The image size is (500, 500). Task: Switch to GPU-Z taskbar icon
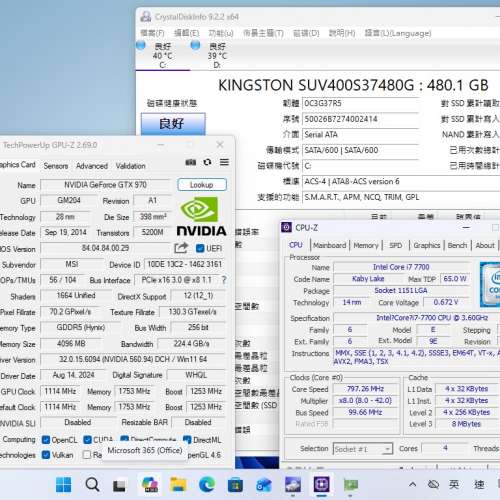click(350, 485)
